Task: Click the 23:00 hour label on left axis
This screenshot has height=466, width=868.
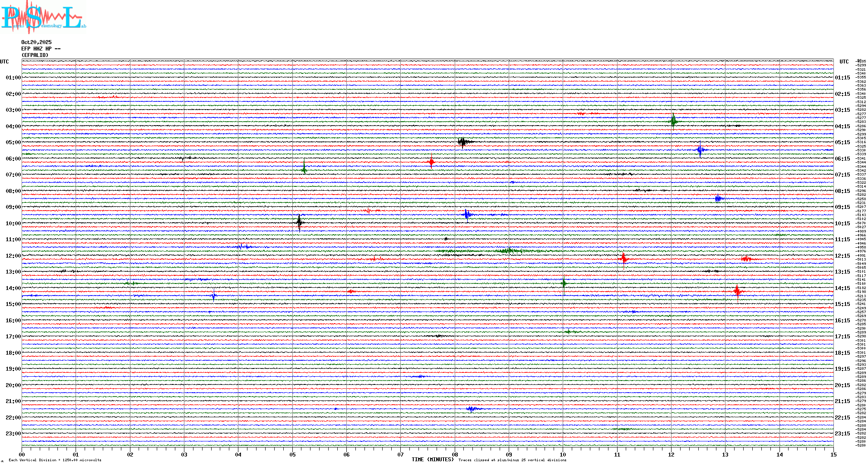Action: click(x=13, y=434)
